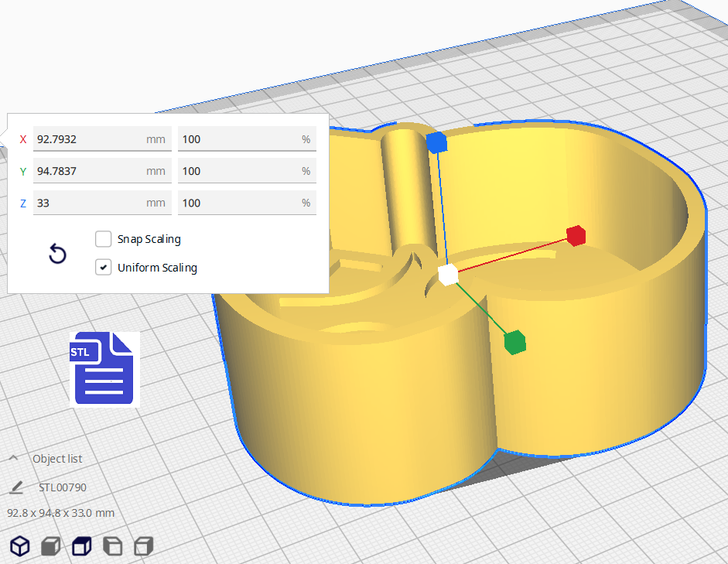Click the green Y-axis scale handle
The image size is (728, 564).
point(514,341)
